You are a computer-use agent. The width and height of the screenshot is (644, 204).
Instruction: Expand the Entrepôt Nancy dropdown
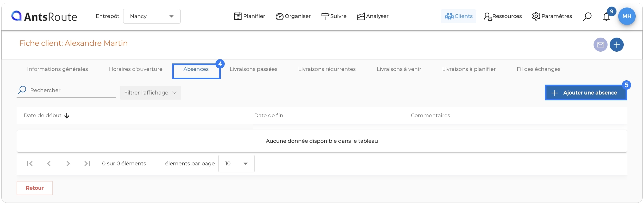(152, 16)
